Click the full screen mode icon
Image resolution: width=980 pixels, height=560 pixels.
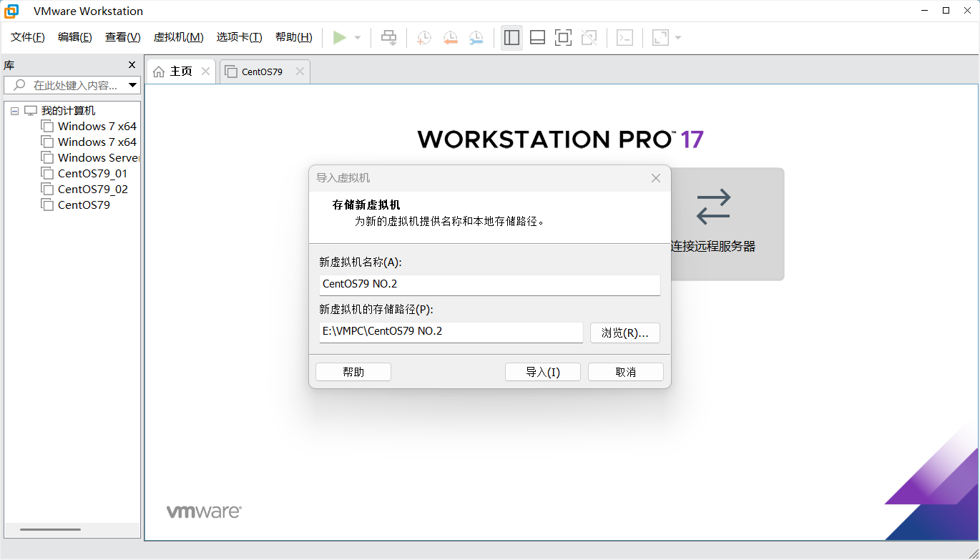(564, 38)
